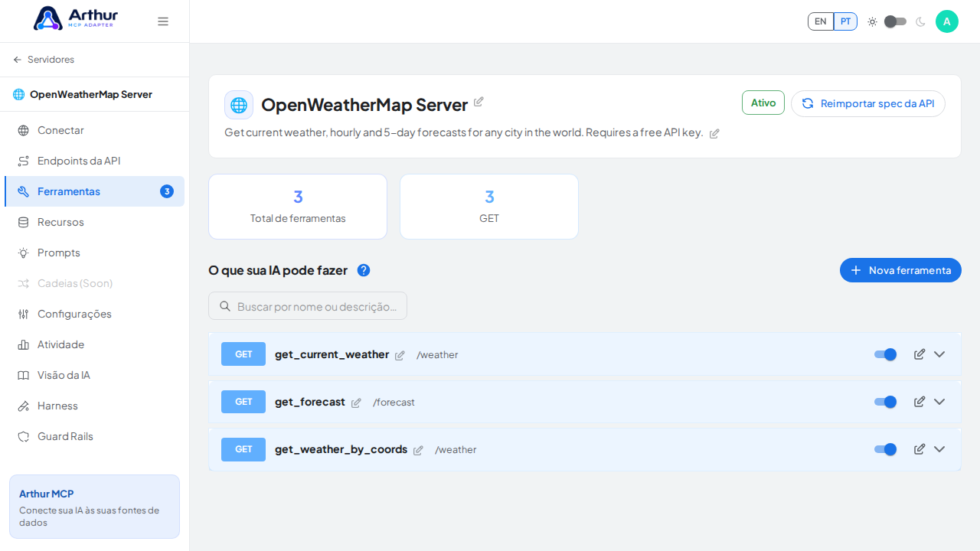Screen dimensions: 980x551
Task: Select Ferramentas in sidebar
Action: coord(94,191)
